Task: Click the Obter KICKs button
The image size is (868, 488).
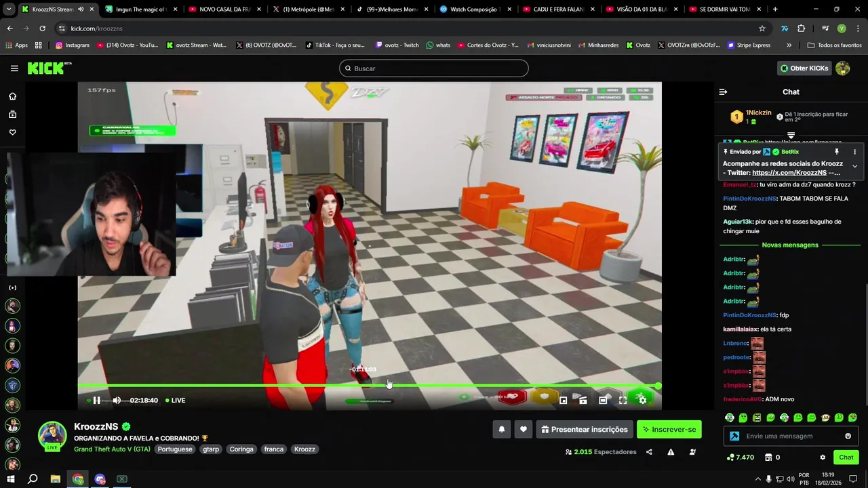Action: (x=804, y=68)
